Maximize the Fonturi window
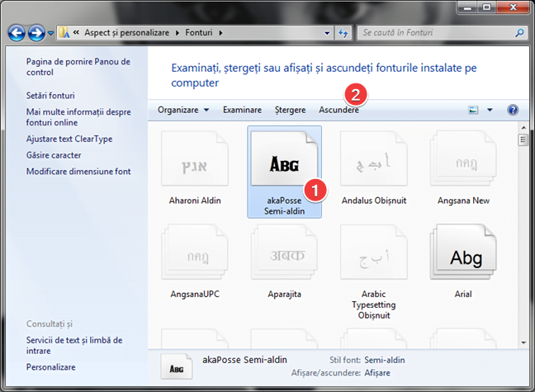This screenshot has height=392, width=535. tap(487, 7)
